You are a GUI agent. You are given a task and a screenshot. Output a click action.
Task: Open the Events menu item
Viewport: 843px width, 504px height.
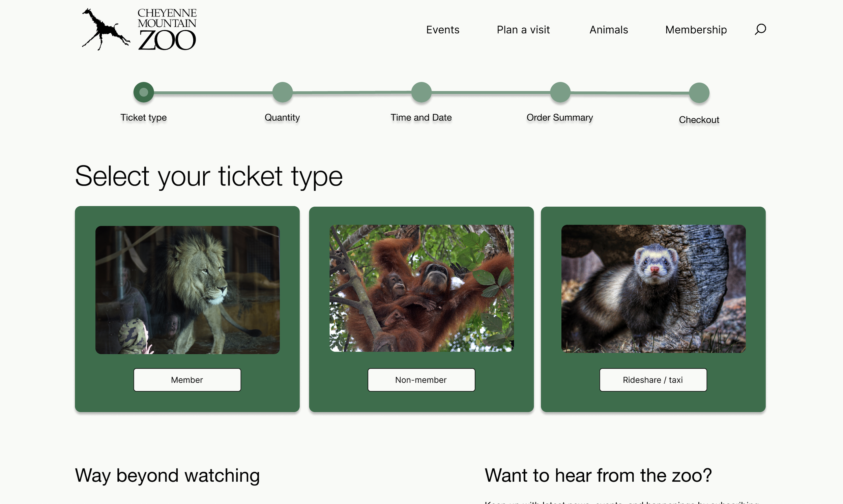[442, 30]
